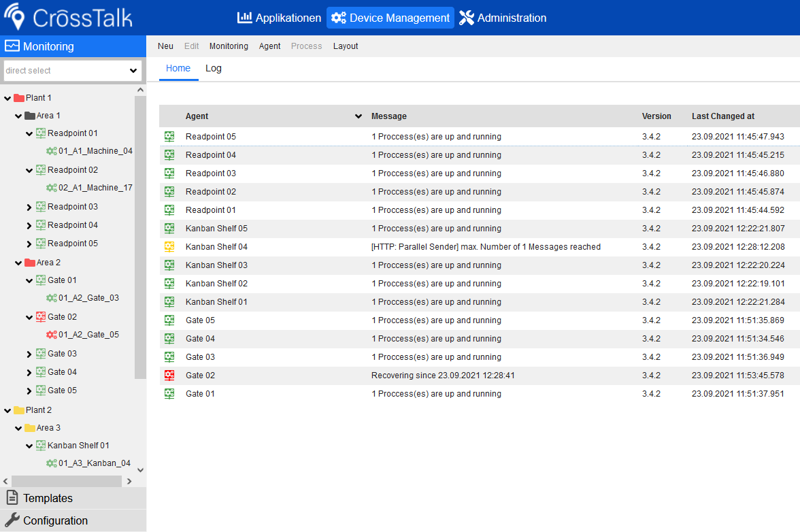Click the Kanban Shelf 03 table row name
The height and width of the screenshot is (532, 800).
(x=216, y=265)
